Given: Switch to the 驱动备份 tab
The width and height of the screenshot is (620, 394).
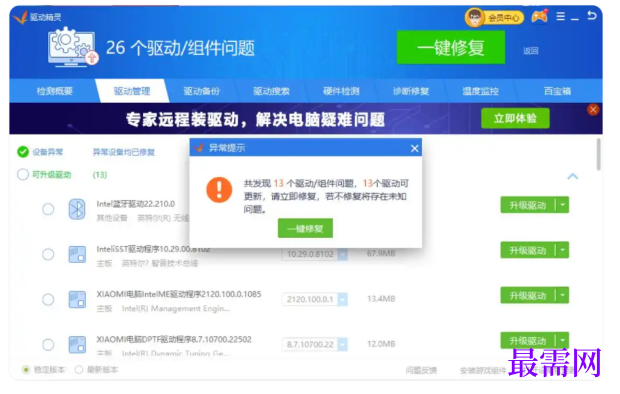Looking at the screenshot, I should point(202,91).
